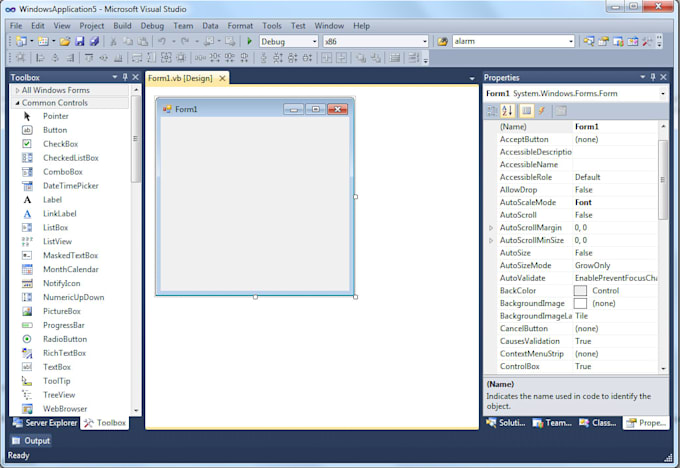Pick the ProgressBar control from Toolbox
The image size is (680, 468).
(x=63, y=325)
